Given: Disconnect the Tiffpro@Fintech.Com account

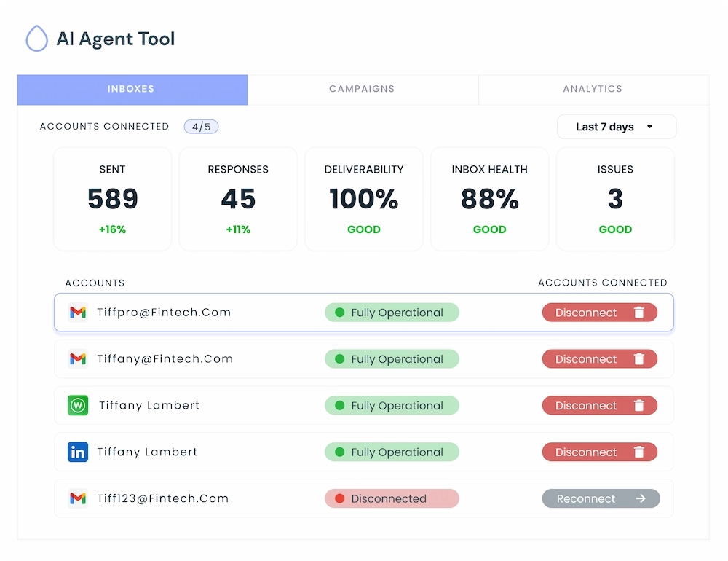Looking at the screenshot, I should [x=599, y=313].
